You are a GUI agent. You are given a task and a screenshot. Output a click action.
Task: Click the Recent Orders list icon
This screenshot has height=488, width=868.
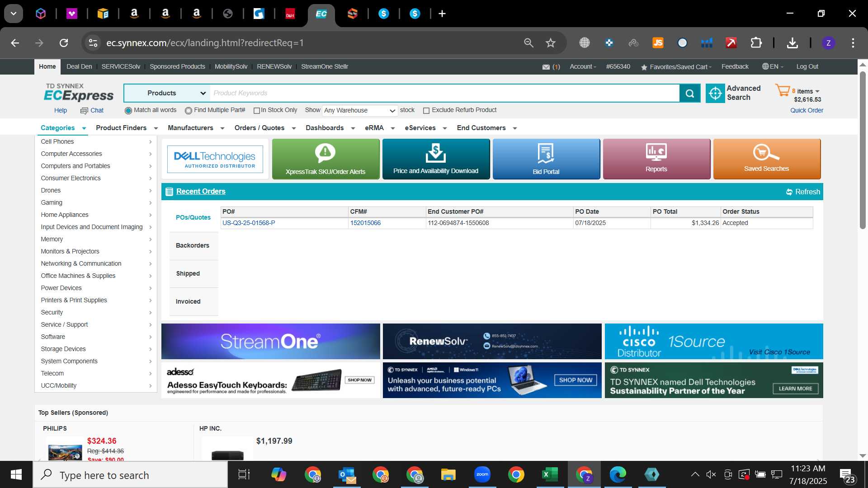[x=169, y=192]
